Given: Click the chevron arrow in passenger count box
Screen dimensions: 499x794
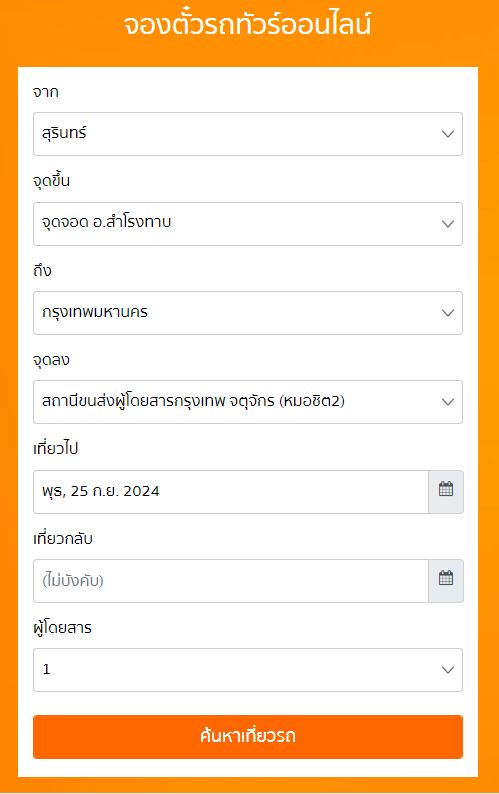Looking at the screenshot, I should tap(448, 670).
